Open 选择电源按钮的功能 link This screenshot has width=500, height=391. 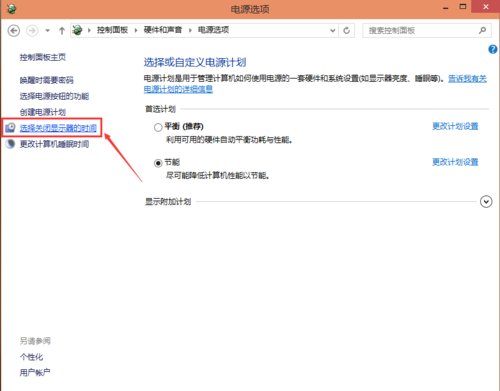point(54,96)
